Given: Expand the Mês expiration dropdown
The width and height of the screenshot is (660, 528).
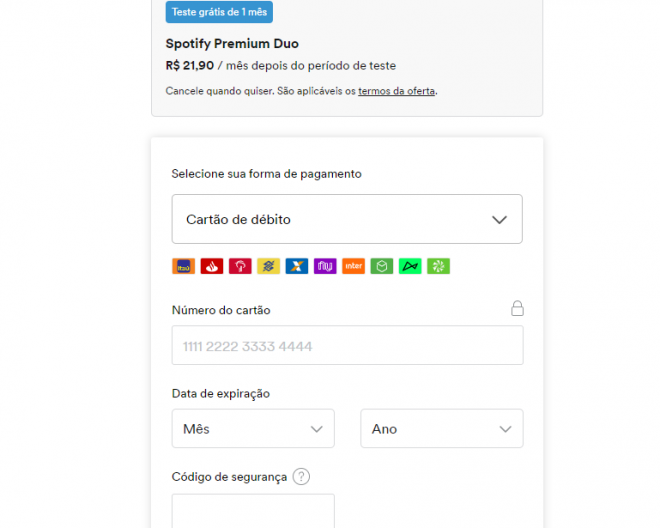Looking at the screenshot, I should coord(253,428).
